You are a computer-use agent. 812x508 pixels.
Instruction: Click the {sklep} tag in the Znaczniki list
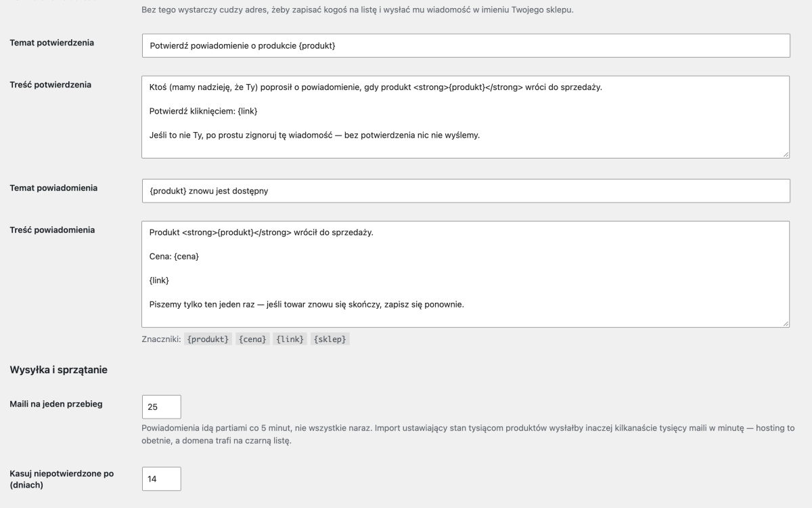[330, 339]
